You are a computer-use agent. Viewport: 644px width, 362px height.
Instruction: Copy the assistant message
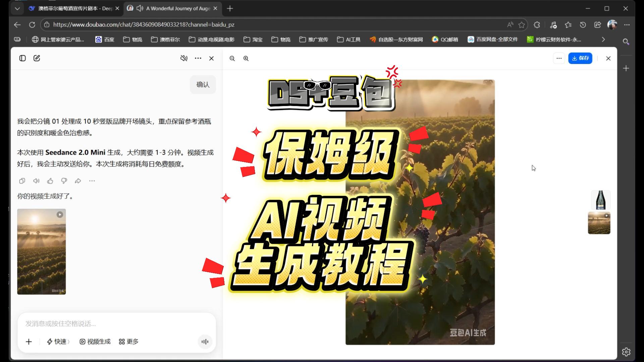click(x=22, y=181)
